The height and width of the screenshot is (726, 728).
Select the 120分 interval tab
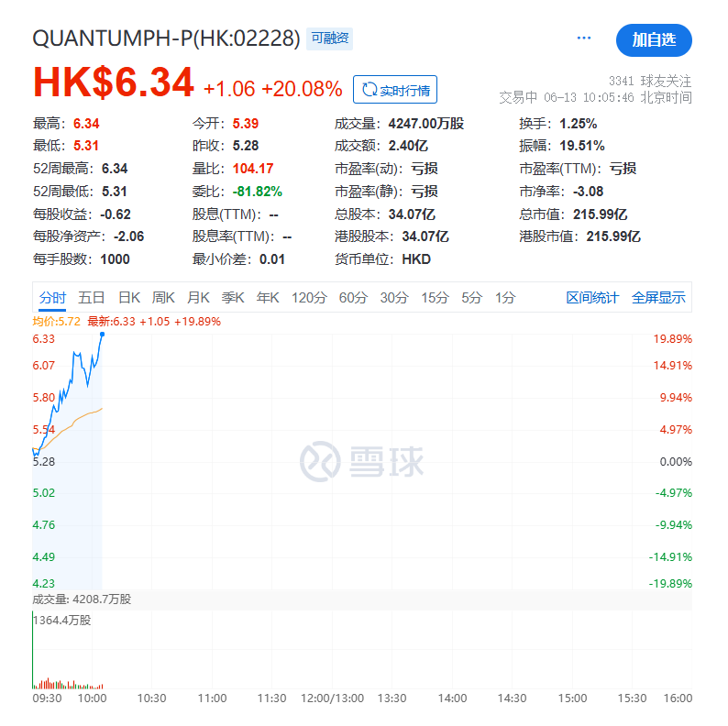coord(309,298)
